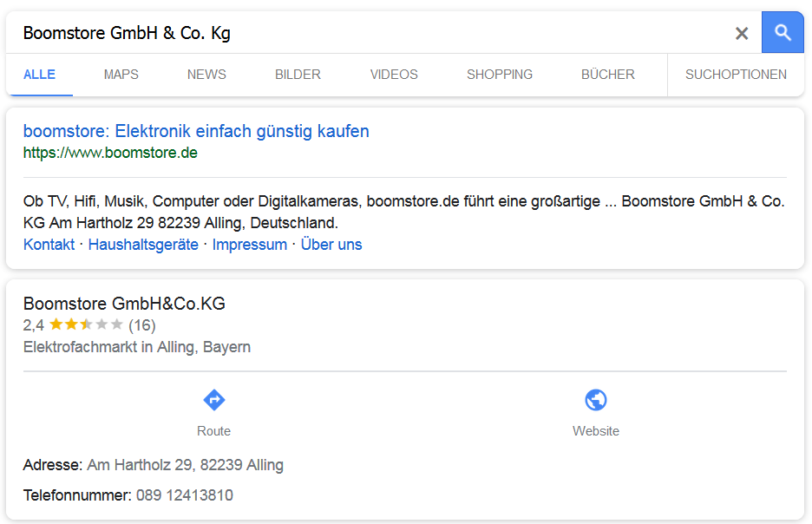Open the Shopping tab
This screenshot has height=524, width=812.
(500, 75)
